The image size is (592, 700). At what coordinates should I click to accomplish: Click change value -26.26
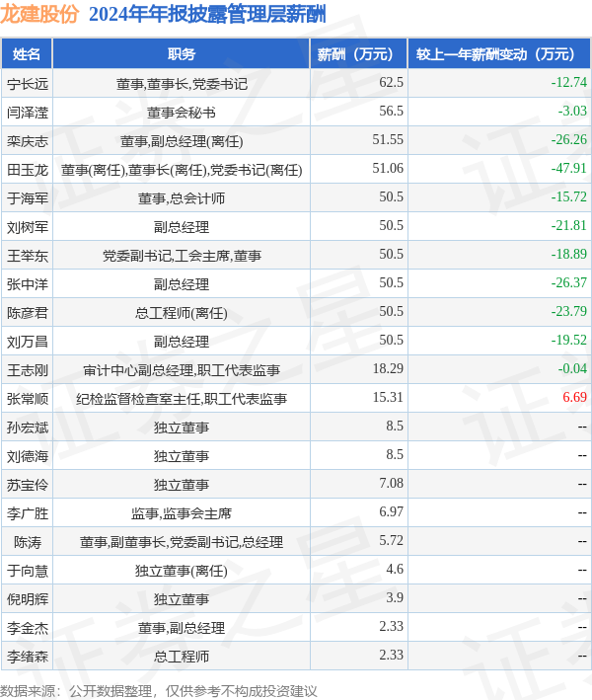click(568, 140)
